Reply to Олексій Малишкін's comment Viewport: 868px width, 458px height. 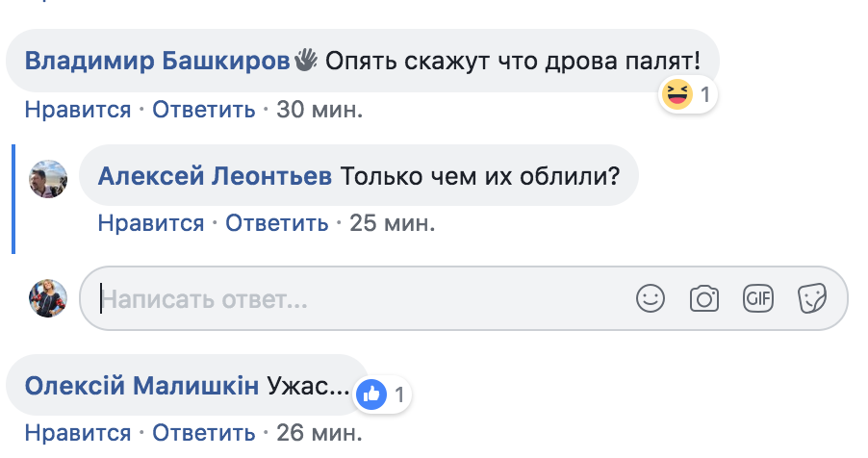point(203,433)
